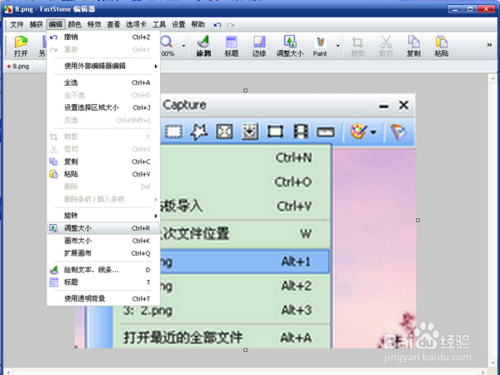500x375 pixels.
Task: Open the Settings (设置) menu
Action: coord(178,24)
